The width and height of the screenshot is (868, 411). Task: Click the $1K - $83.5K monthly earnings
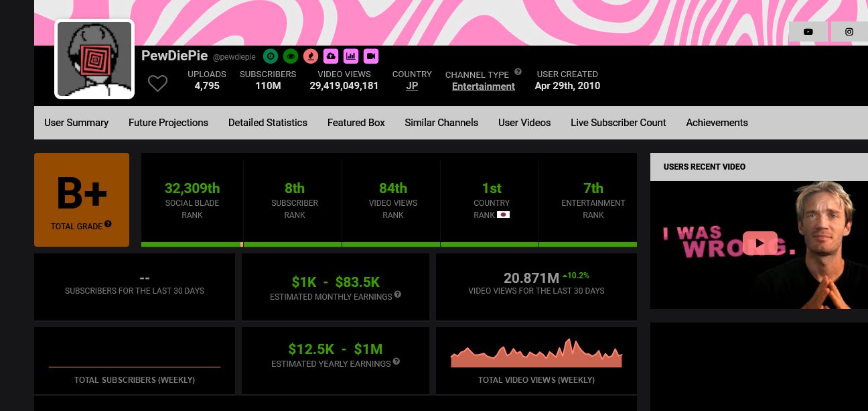click(x=336, y=282)
